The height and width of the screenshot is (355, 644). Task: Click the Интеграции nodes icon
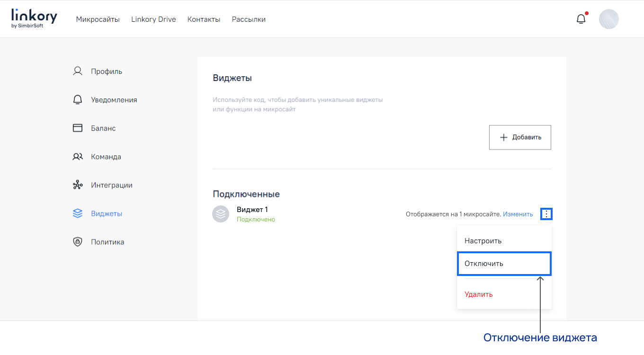coord(78,185)
